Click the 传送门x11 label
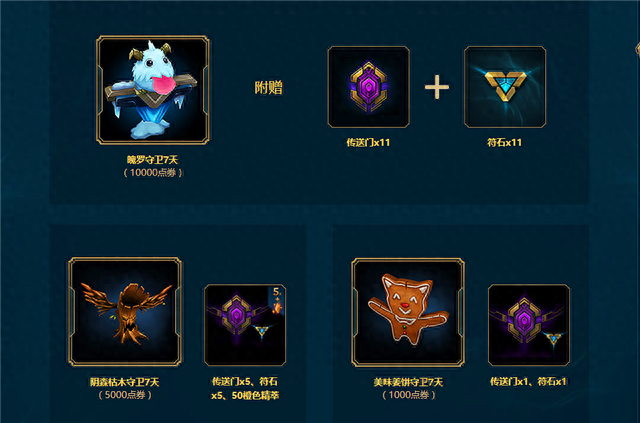This screenshot has height=423, width=640. coord(368,142)
